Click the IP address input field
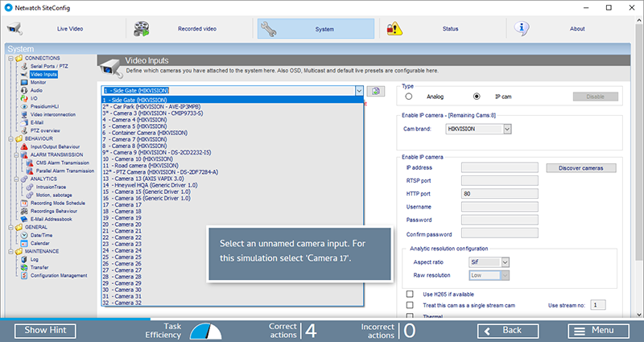 498,168
